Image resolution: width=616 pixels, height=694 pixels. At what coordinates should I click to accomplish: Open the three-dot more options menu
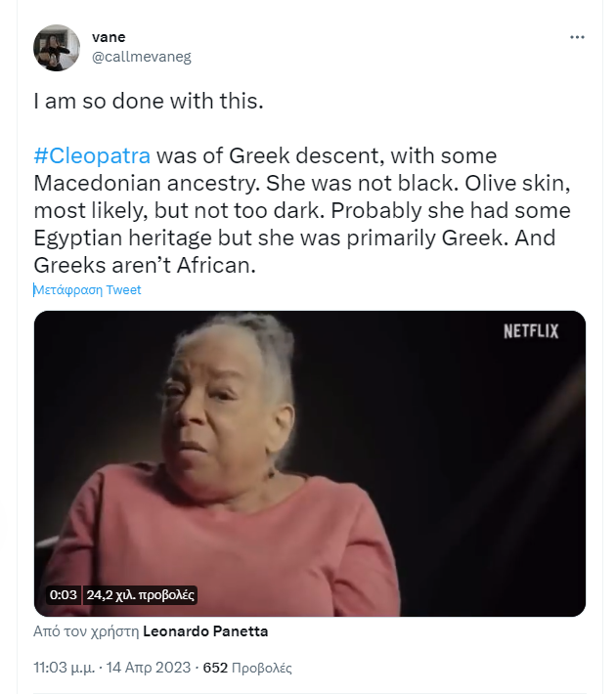577,37
